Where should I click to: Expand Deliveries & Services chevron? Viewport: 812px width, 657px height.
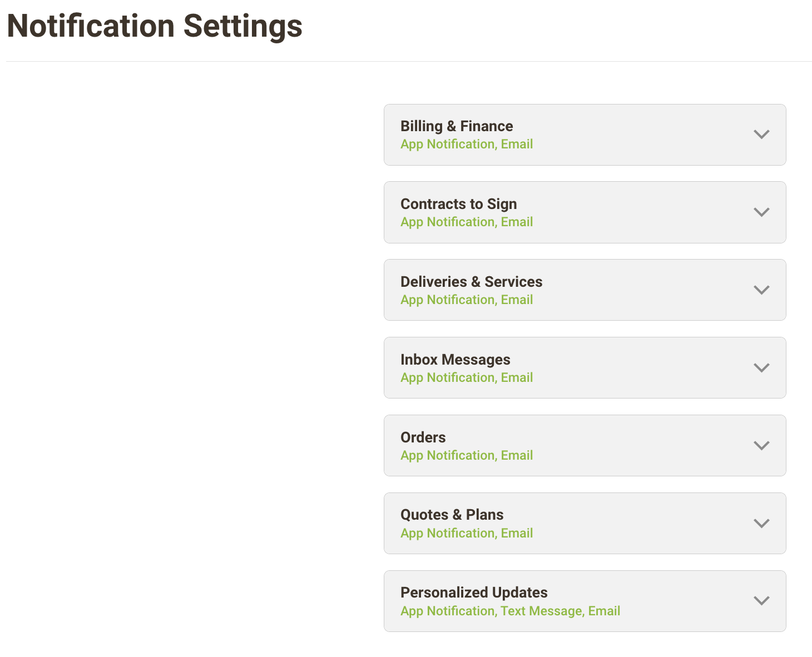(761, 290)
